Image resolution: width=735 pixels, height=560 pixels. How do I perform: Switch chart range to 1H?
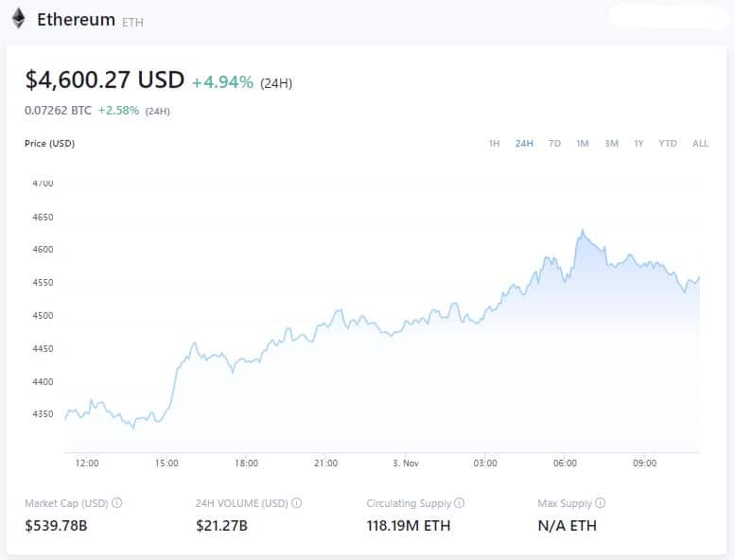(x=494, y=144)
